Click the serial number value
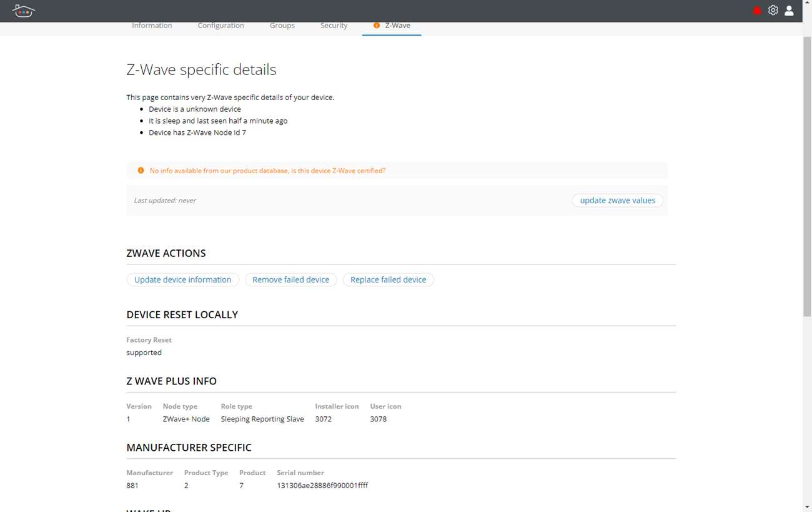Screen dimensions: 812x512 [322, 486]
